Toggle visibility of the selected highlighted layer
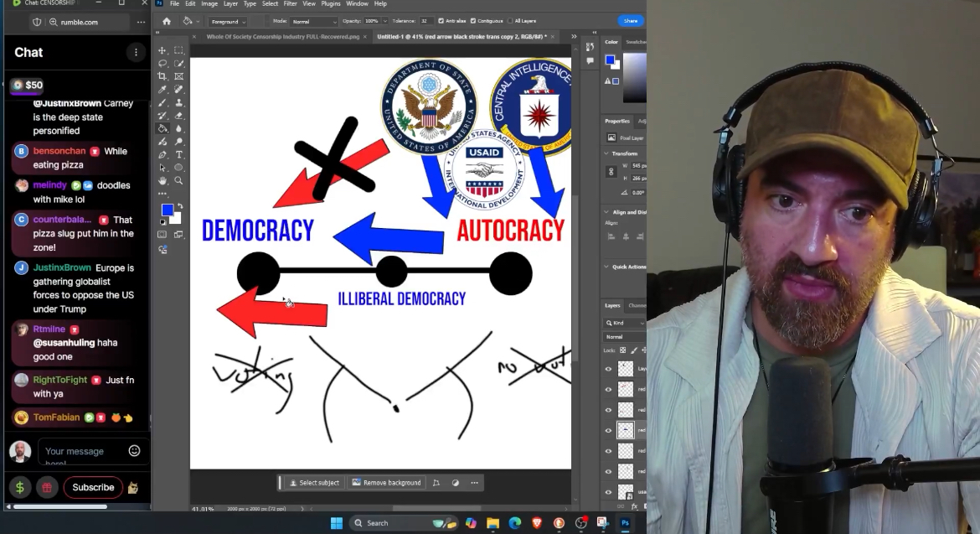 coord(608,430)
